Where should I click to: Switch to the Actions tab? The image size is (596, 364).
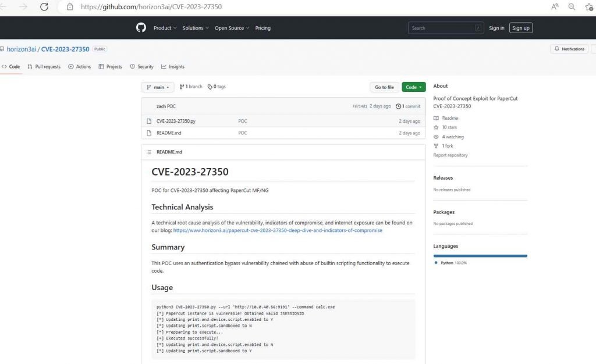pos(79,66)
